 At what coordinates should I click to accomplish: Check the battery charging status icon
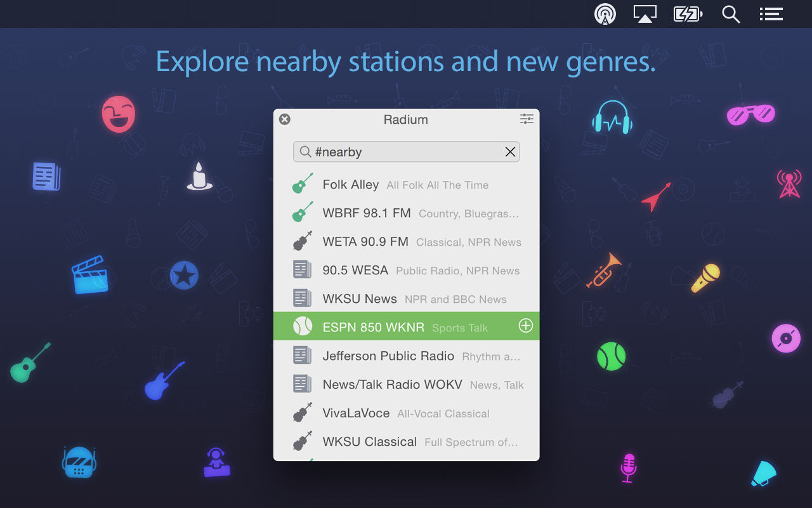tap(688, 14)
